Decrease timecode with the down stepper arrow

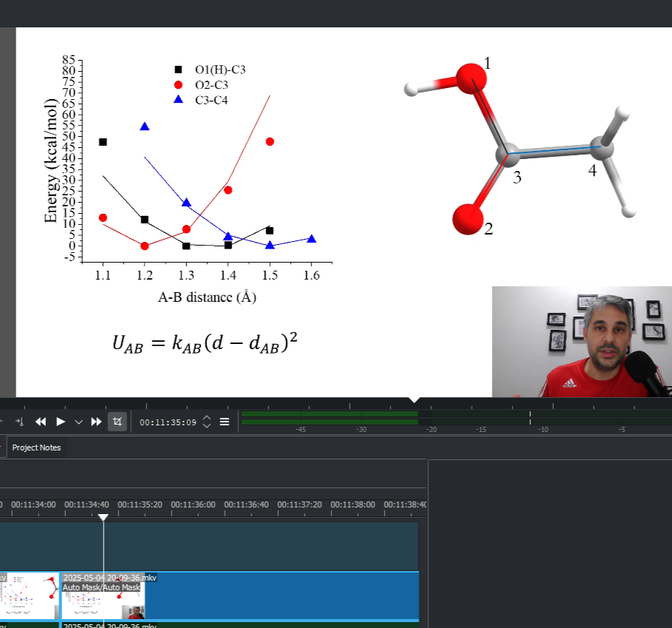pyautogui.click(x=207, y=426)
